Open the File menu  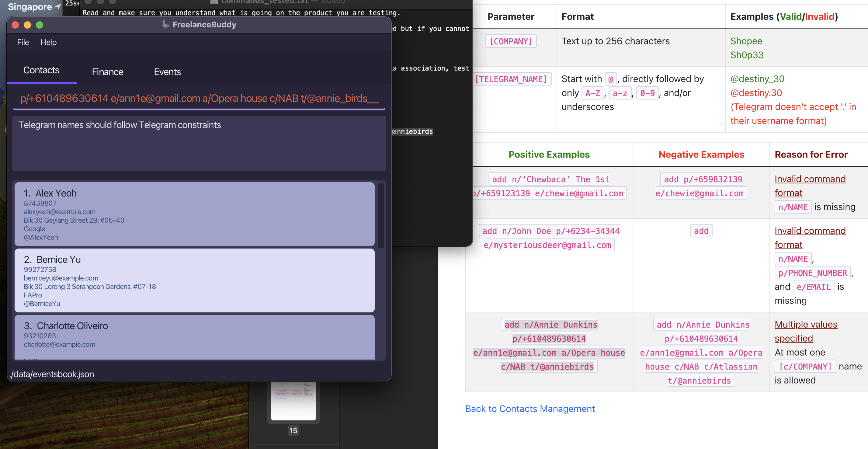pyautogui.click(x=23, y=42)
